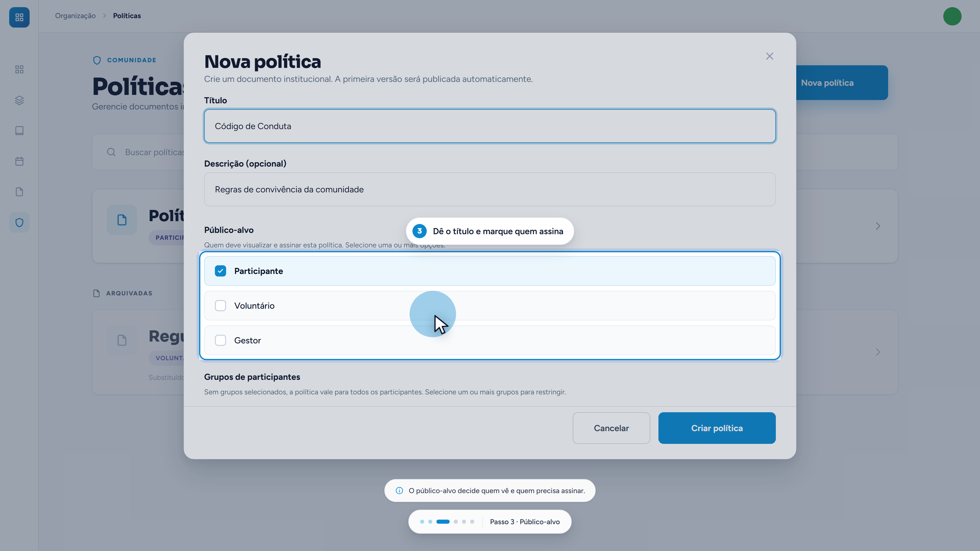
Task: Open the dashboard grid sidebar icon
Action: point(19,69)
